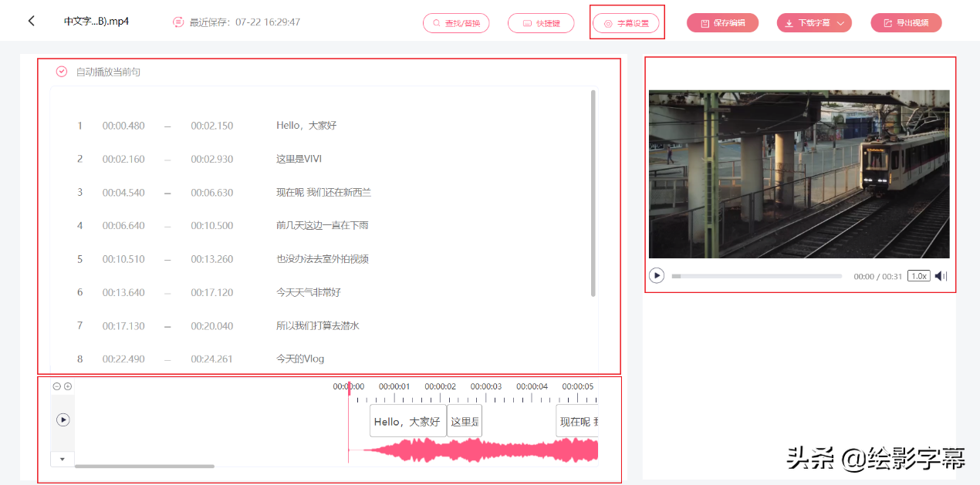Viewport: 980px width, 485px height.
Task: Select the Hello，大家好 timeline block
Action: coord(407,420)
